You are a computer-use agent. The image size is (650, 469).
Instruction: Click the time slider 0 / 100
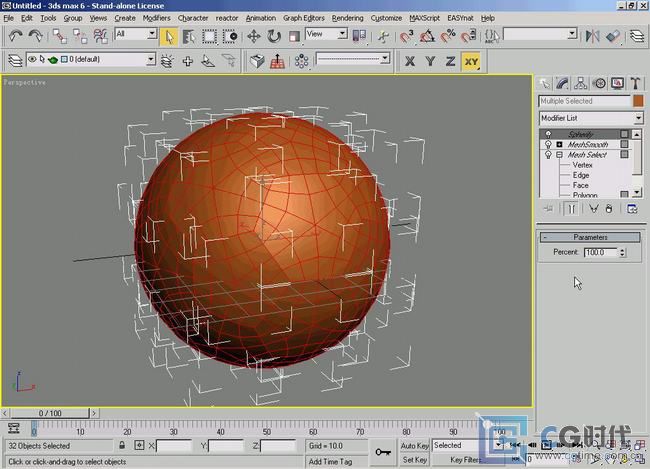pos(50,413)
